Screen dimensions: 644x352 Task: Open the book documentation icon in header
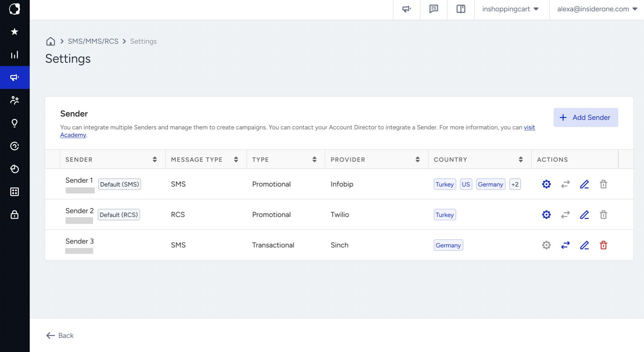point(461,9)
